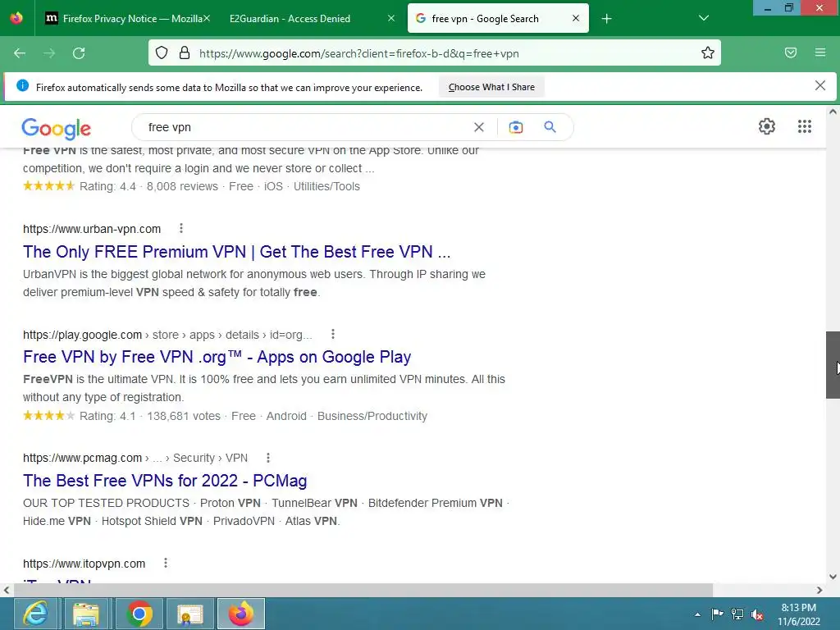Submit search with magnifier icon
The image size is (840, 630).
coord(550,127)
